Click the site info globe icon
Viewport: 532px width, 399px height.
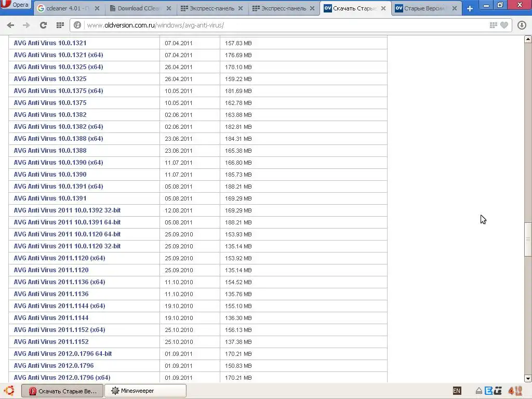(77, 25)
